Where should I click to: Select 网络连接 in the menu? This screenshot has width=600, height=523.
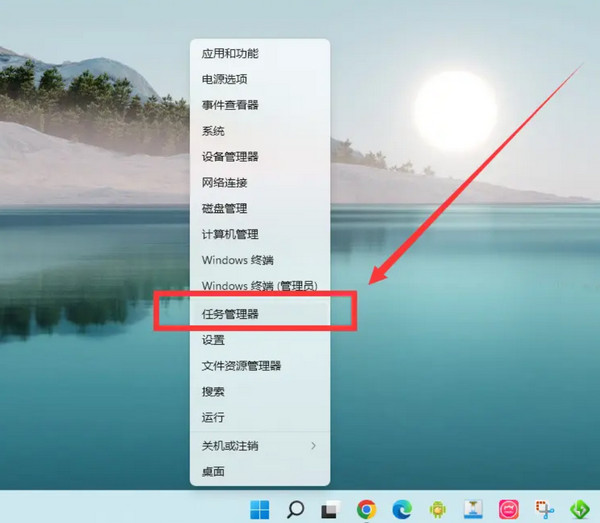pos(260,182)
